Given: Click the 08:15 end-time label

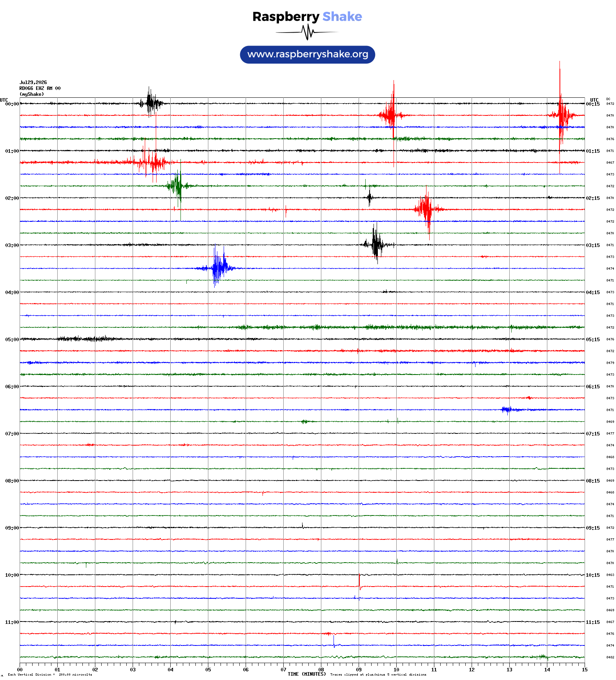Looking at the screenshot, I should [x=593, y=481].
